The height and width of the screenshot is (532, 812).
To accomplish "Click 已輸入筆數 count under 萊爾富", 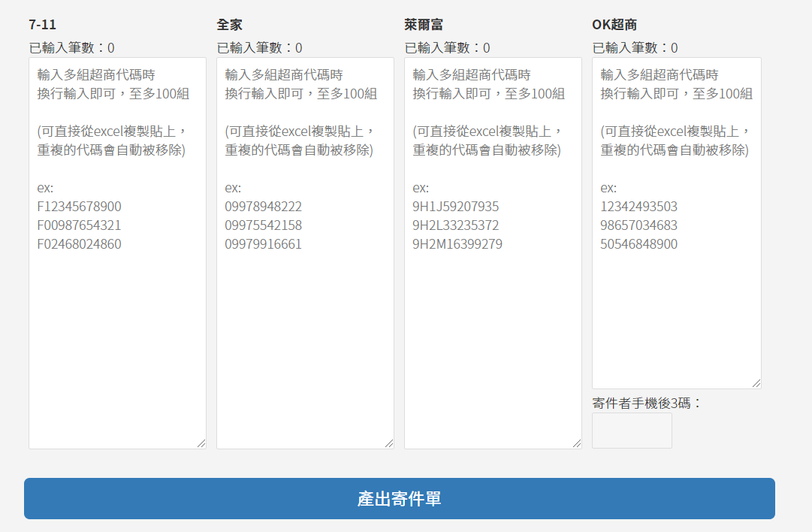I will 447,47.
